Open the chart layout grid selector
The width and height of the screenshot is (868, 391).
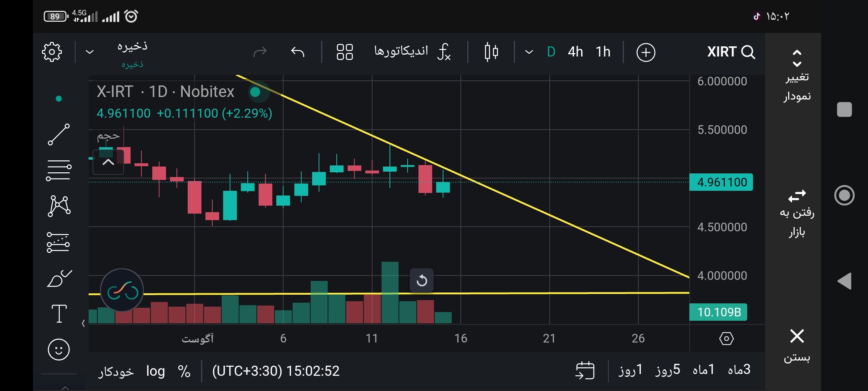pyautogui.click(x=344, y=52)
